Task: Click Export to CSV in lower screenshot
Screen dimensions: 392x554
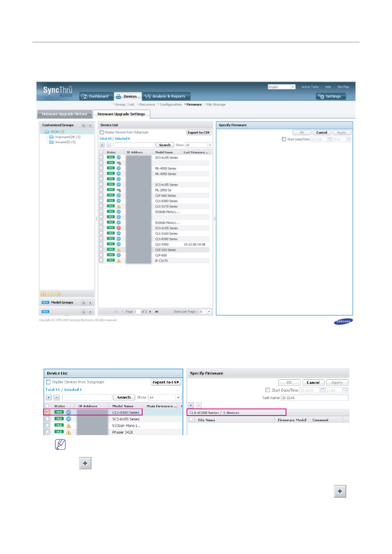Action: coord(166,382)
